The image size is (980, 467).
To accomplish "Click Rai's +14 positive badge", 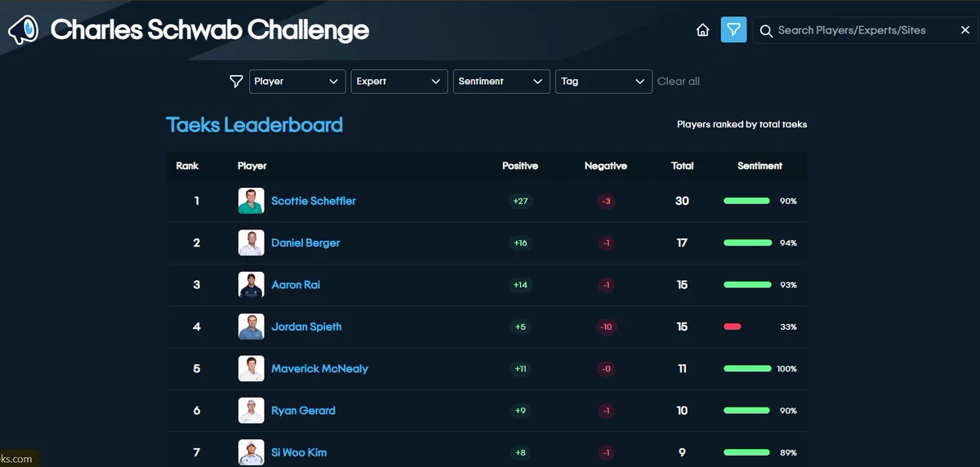I will pos(520,285).
